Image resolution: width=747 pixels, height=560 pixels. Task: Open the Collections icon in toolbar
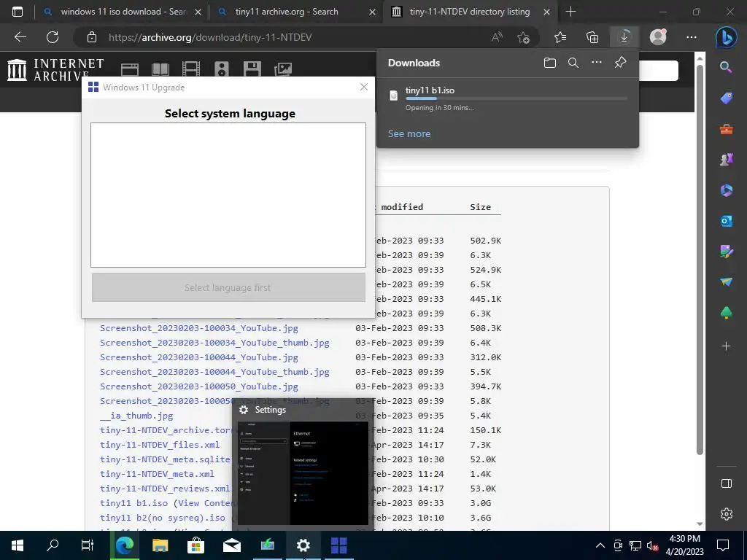click(592, 37)
